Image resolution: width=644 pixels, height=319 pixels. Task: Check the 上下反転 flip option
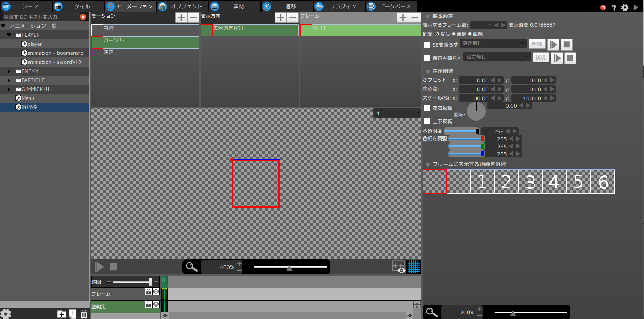tap(427, 121)
